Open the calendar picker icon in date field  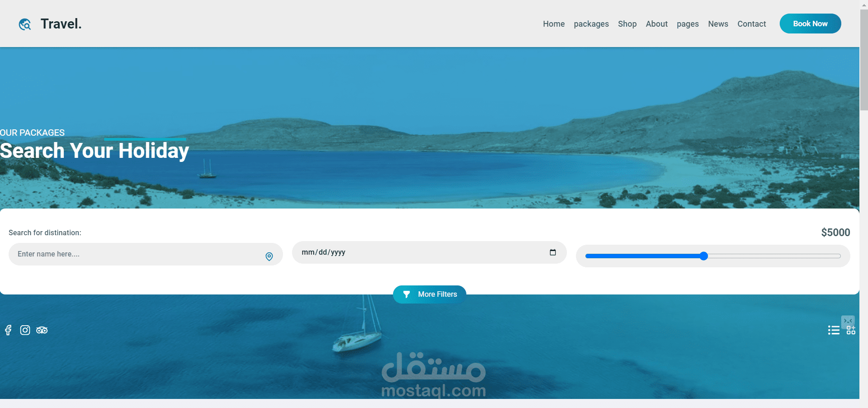[552, 252]
